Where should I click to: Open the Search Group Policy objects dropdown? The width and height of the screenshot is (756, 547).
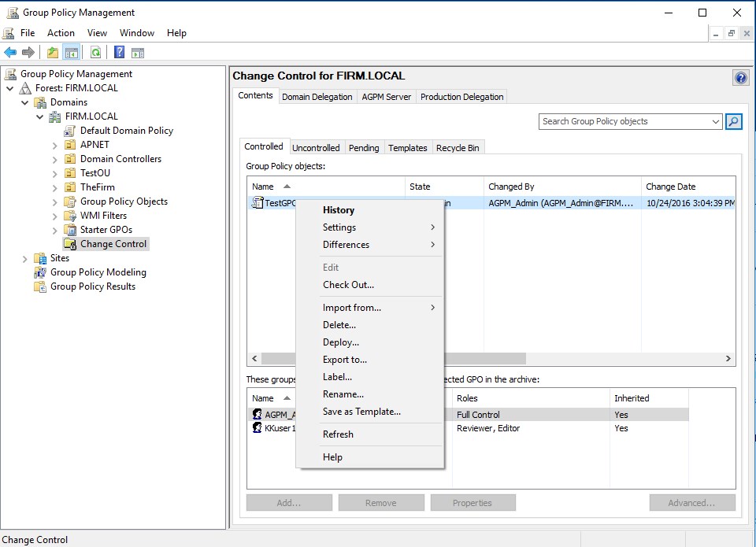[716, 121]
